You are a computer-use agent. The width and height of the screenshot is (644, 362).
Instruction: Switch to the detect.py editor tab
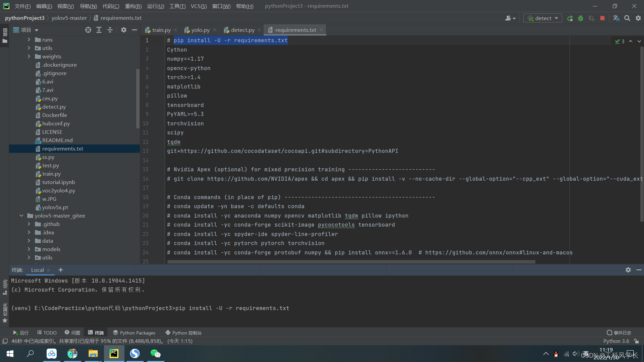(243, 30)
